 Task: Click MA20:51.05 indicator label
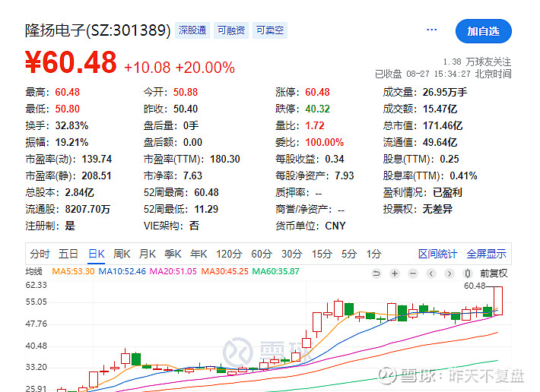click(x=173, y=271)
